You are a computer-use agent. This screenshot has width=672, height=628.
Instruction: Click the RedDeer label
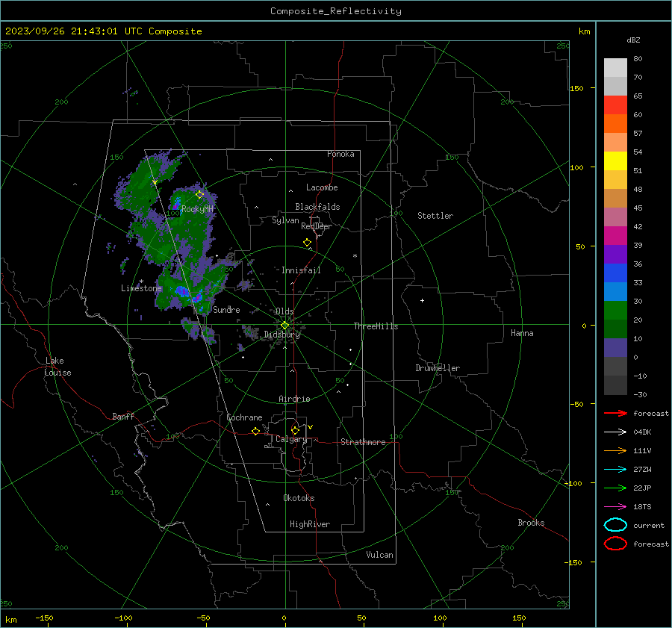pyautogui.click(x=317, y=226)
